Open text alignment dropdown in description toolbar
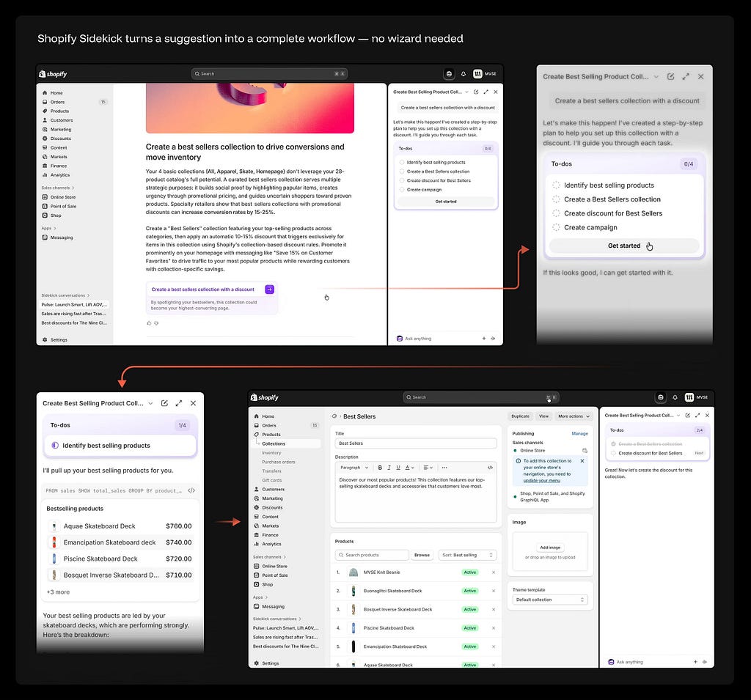751x700 pixels. coord(428,468)
